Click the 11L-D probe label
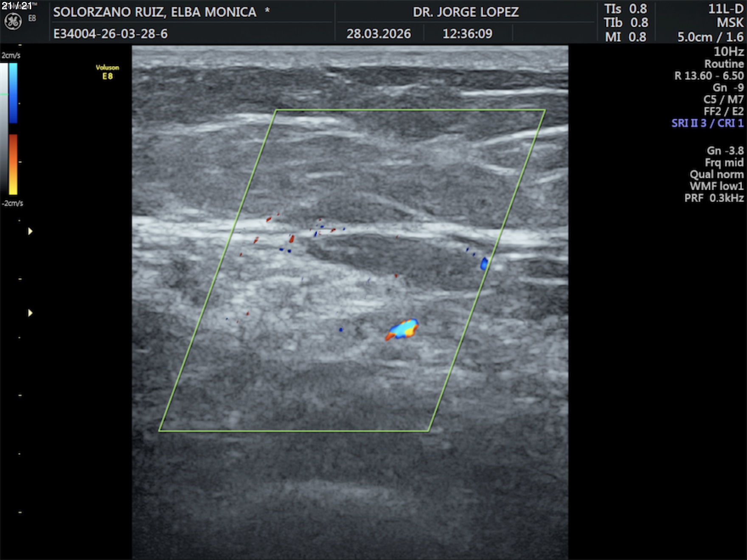Viewport: 747px width, 560px height. [725, 9]
